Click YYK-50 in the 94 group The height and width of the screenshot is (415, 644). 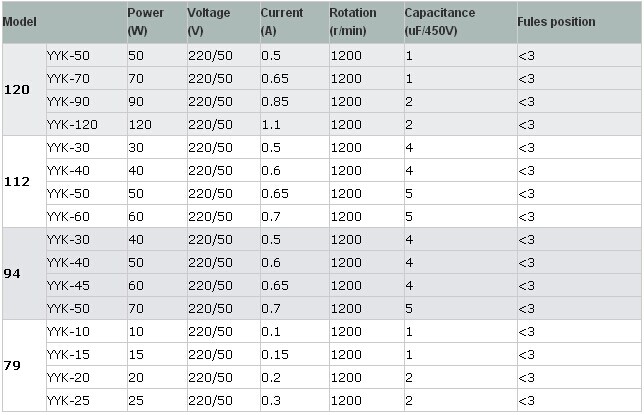tap(68, 309)
